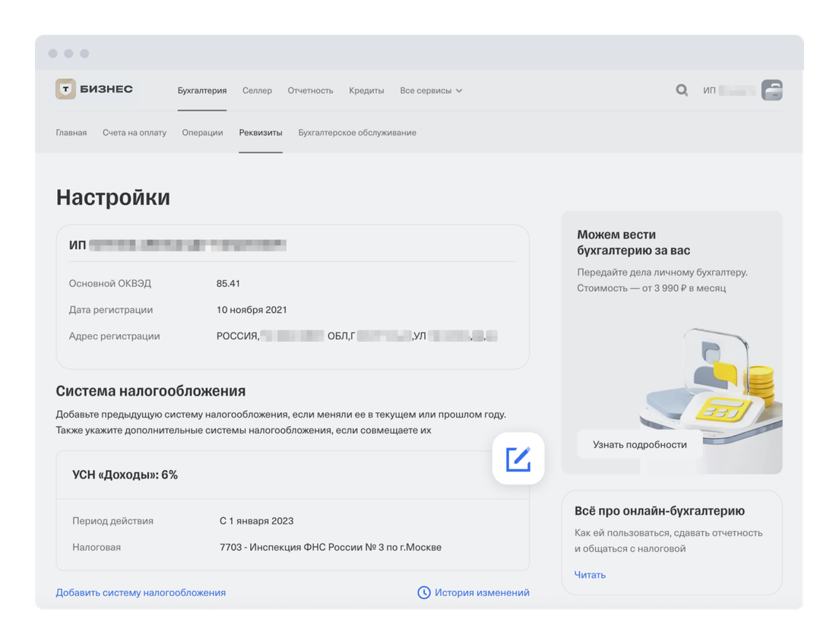The width and height of the screenshot is (839, 644).
Task: Expand the Все сервисы dropdown
Action: 431,90
